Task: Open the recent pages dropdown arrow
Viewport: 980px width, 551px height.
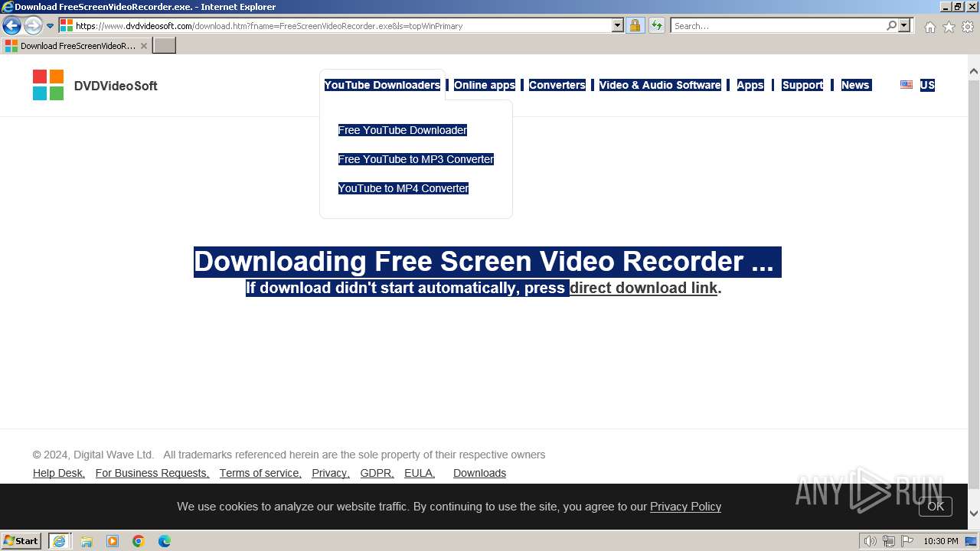Action: (51, 26)
